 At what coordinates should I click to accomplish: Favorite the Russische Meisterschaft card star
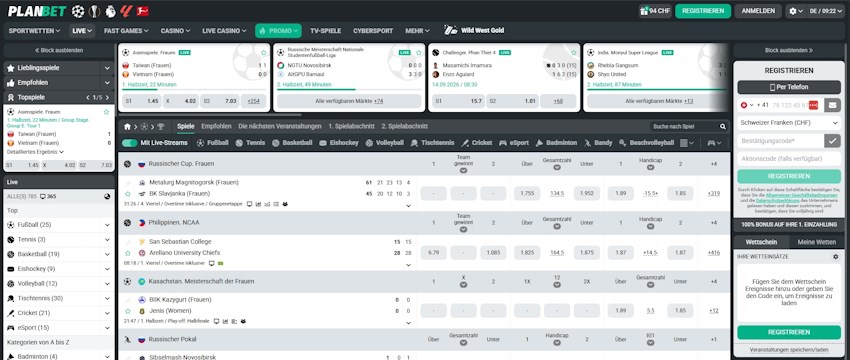(418, 53)
